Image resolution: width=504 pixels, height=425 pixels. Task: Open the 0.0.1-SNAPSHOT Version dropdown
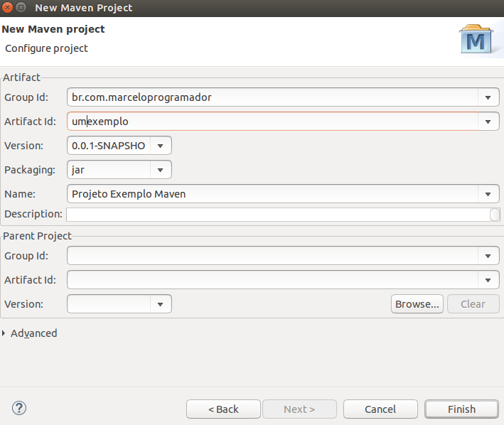(x=161, y=146)
